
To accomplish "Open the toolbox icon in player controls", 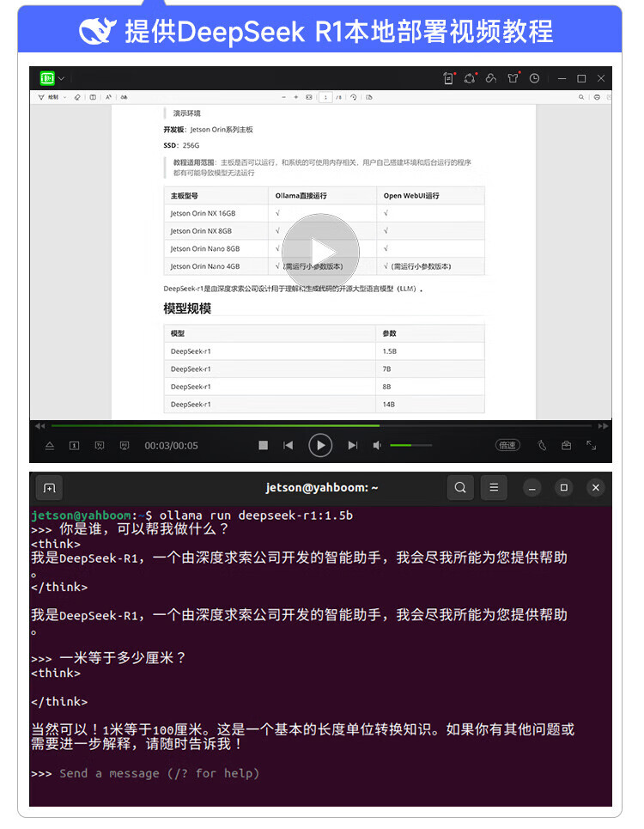I will (567, 445).
